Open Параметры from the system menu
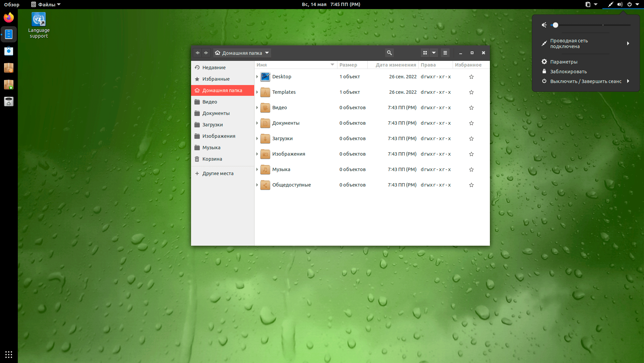Image resolution: width=644 pixels, height=363 pixels. point(563,62)
